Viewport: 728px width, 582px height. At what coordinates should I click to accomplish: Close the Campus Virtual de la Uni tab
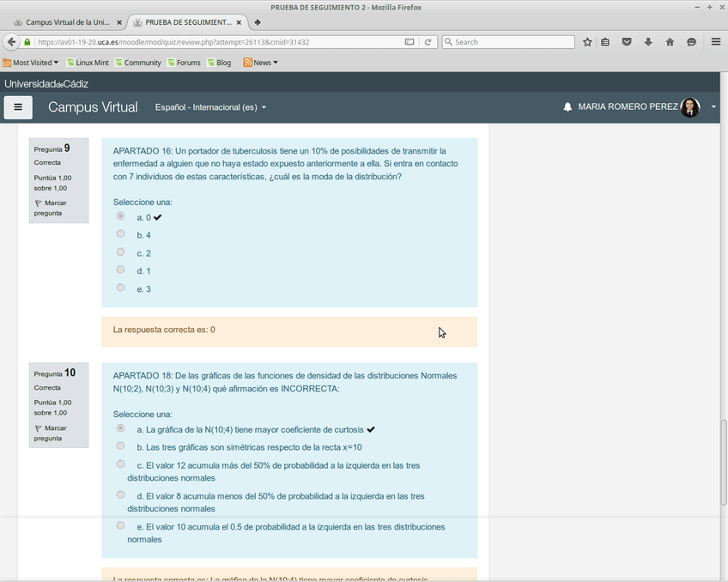tap(118, 22)
